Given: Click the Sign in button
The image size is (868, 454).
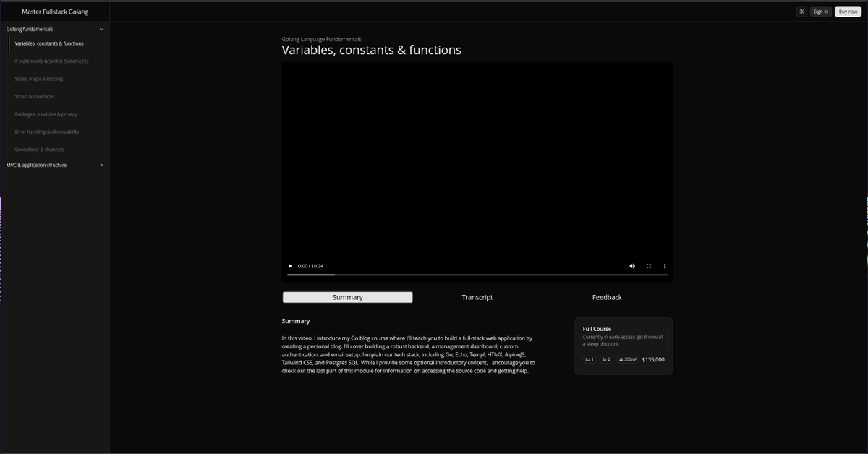Looking at the screenshot, I should pyautogui.click(x=820, y=12).
